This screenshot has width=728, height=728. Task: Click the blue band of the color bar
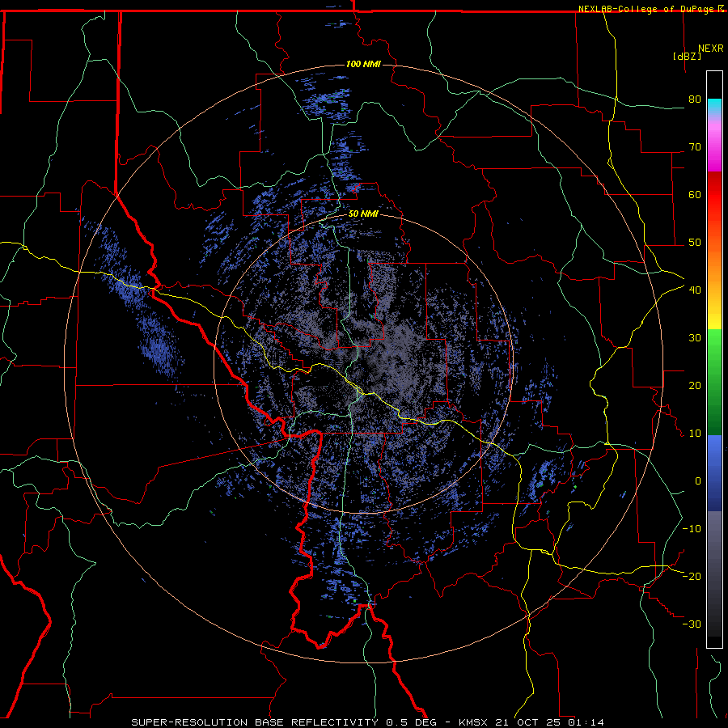(714, 472)
